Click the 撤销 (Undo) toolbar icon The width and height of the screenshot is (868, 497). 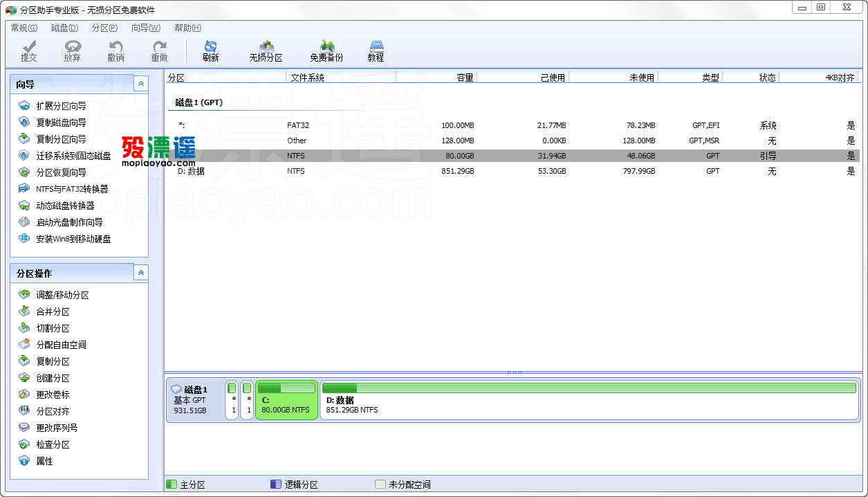pyautogui.click(x=116, y=51)
